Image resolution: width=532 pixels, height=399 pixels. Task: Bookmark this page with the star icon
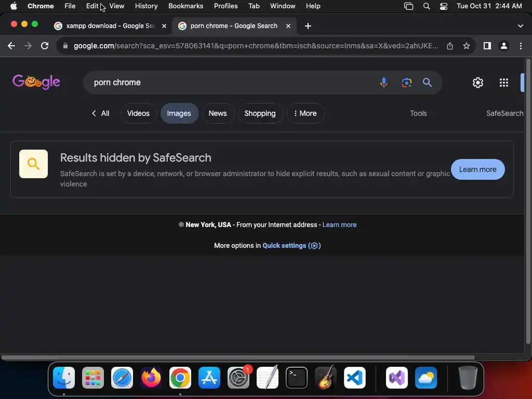[x=467, y=46]
